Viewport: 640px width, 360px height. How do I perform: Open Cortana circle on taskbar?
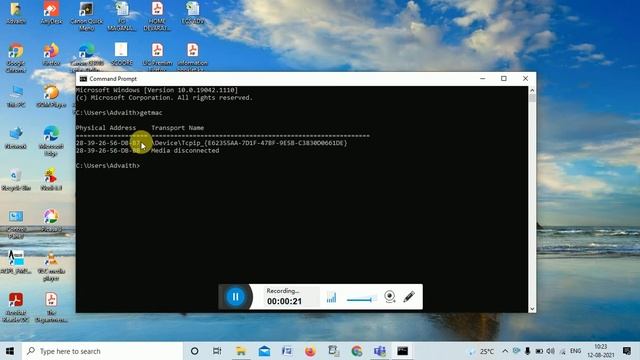pos(195,351)
